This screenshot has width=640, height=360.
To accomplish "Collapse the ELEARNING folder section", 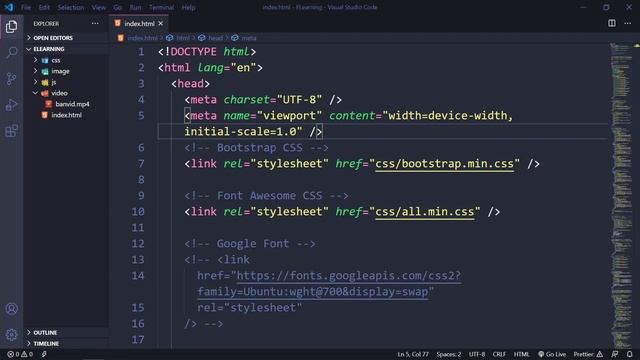I will tap(49, 49).
